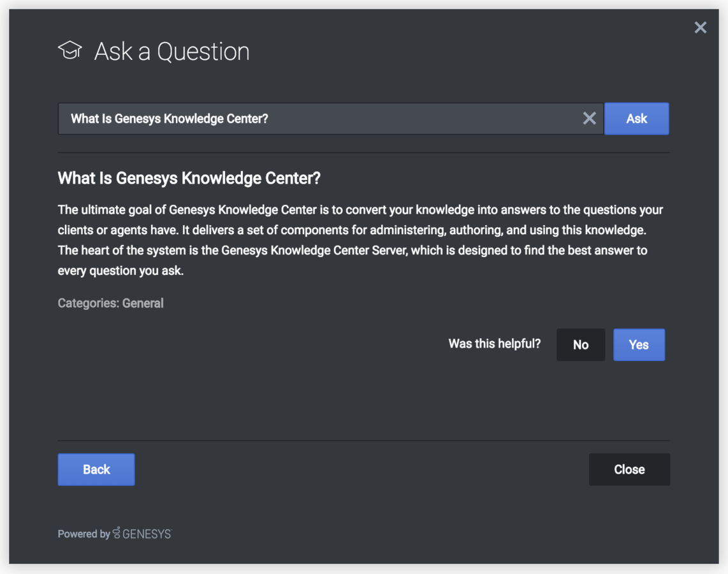The image size is (728, 574).
Task: Mark the answer as helpful with Yes
Action: [x=639, y=344]
